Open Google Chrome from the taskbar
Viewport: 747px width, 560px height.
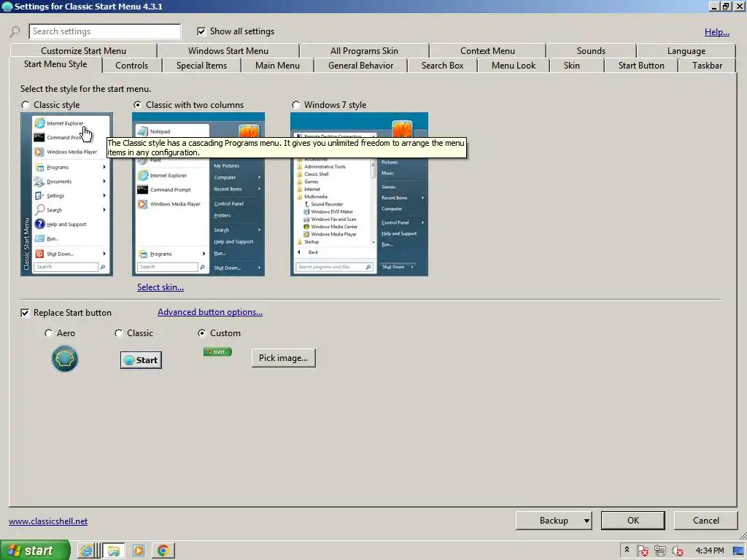coord(163,551)
